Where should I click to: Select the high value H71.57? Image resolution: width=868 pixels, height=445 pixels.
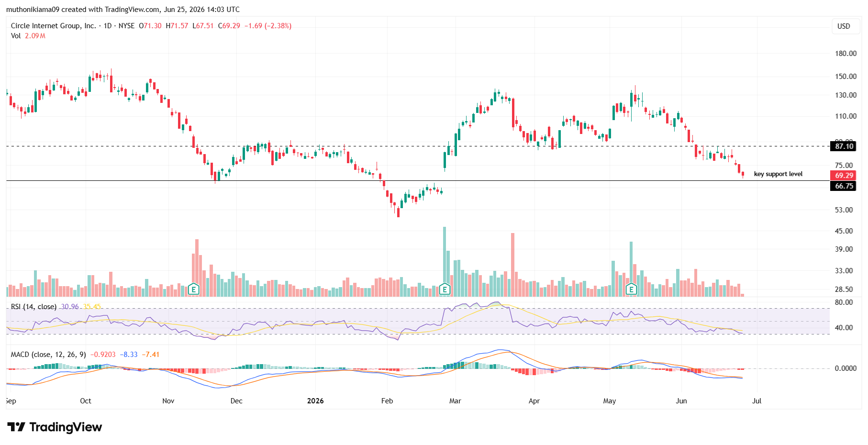tap(177, 26)
